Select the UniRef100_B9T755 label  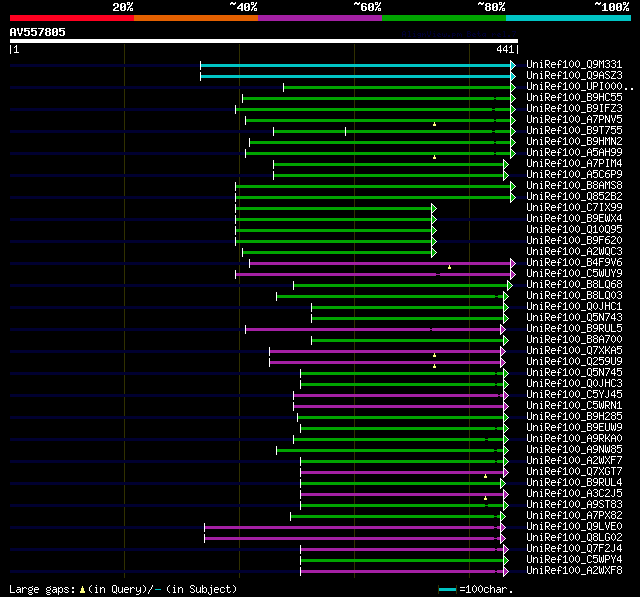574,131
